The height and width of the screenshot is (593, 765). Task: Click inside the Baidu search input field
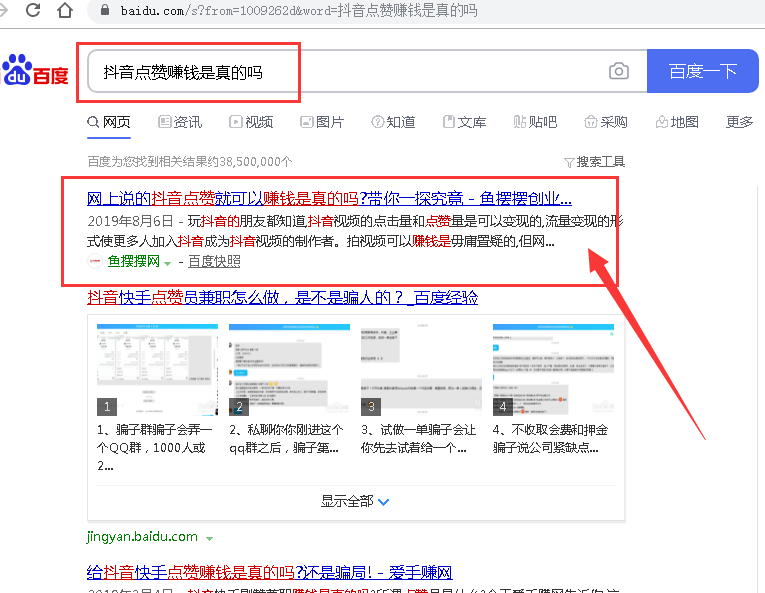point(367,71)
